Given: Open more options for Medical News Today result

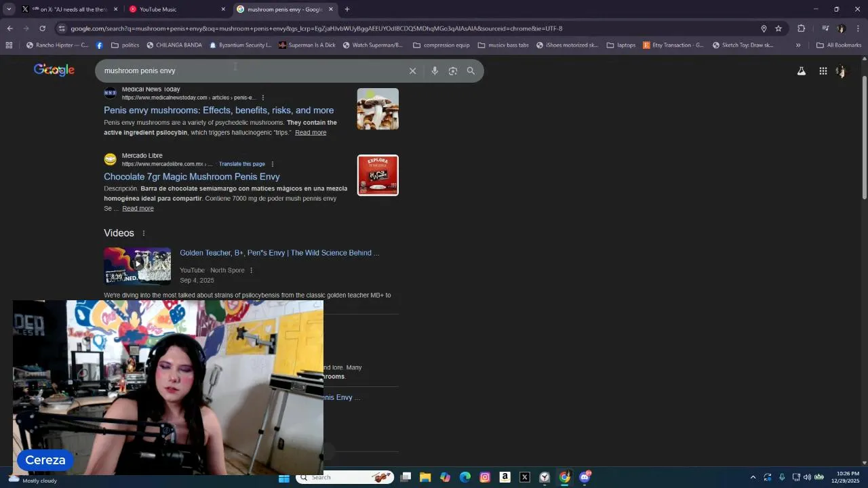Looking at the screenshot, I should pyautogui.click(x=263, y=98).
